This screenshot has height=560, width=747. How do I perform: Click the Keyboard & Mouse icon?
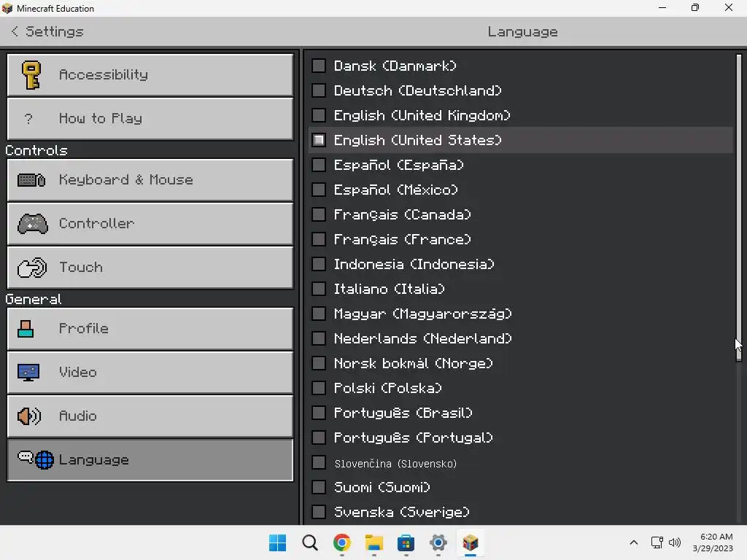pos(31,180)
